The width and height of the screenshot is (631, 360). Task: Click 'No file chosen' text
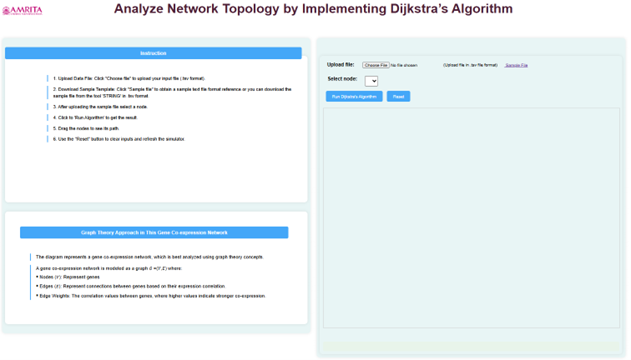[404, 65]
